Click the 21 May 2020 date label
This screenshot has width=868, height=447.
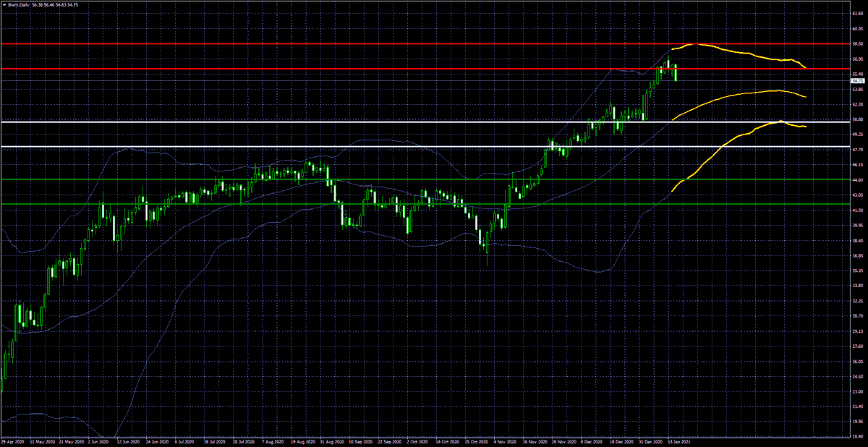pyautogui.click(x=71, y=440)
